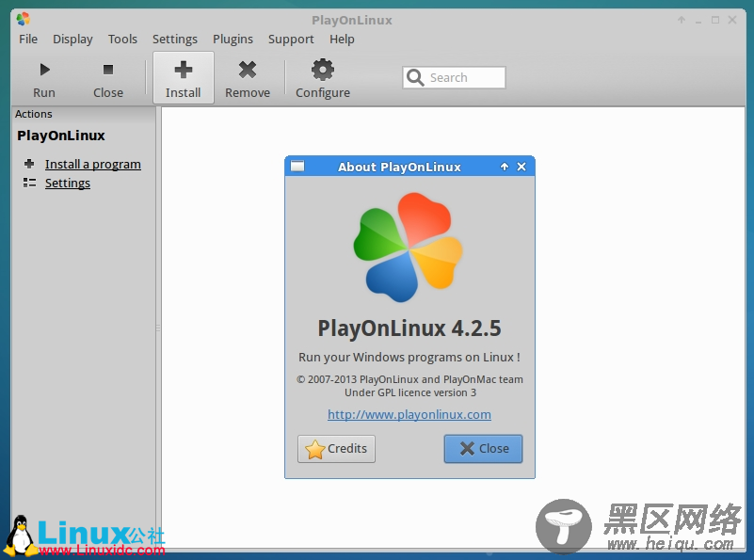The image size is (754, 560).
Task: Click the Install a program link
Action: [x=93, y=165]
